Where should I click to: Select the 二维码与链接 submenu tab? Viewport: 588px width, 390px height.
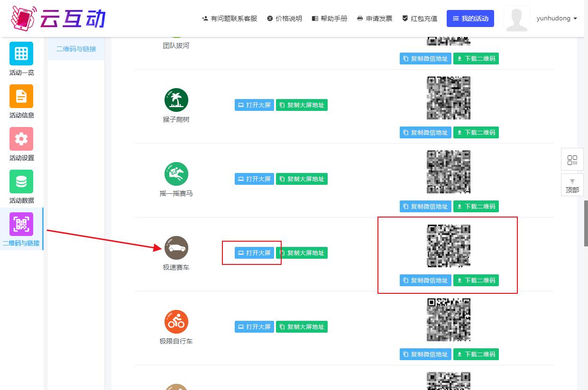click(x=76, y=49)
